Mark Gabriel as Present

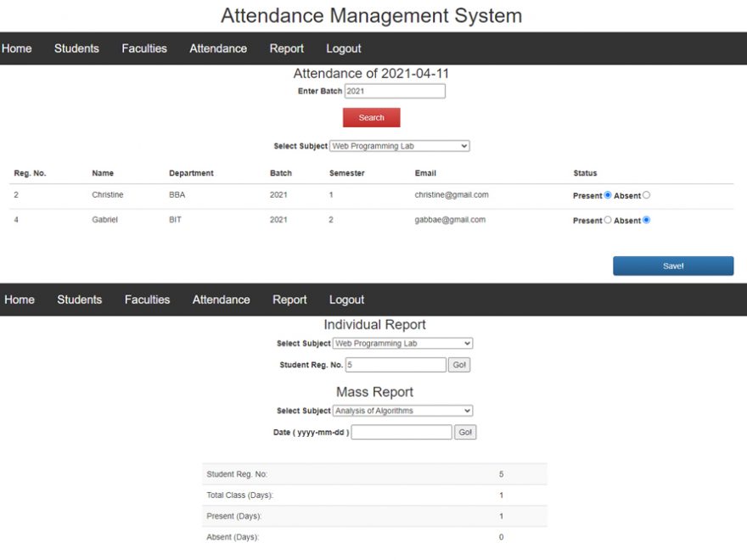pyautogui.click(x=606, y=220)
